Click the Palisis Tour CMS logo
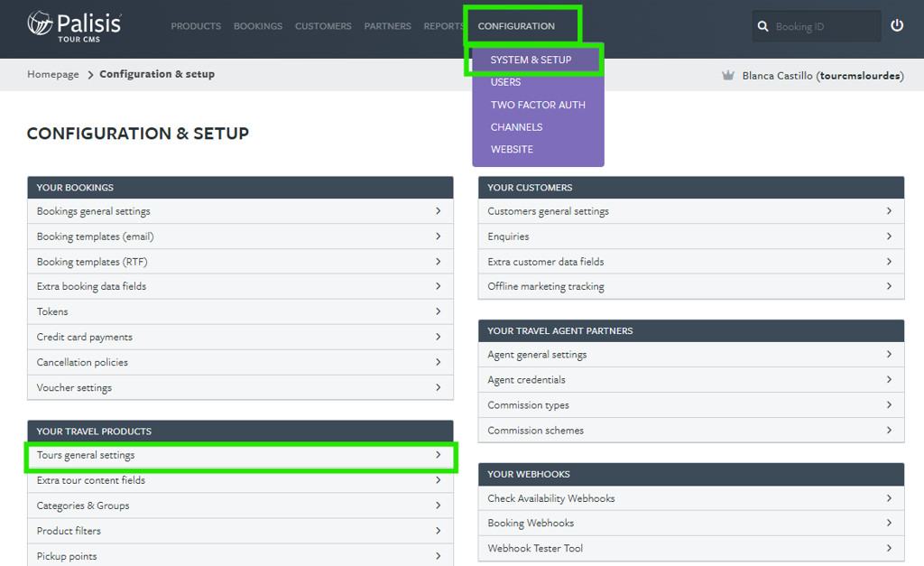This screenshot has height=566, width=924. coord(74,27)
